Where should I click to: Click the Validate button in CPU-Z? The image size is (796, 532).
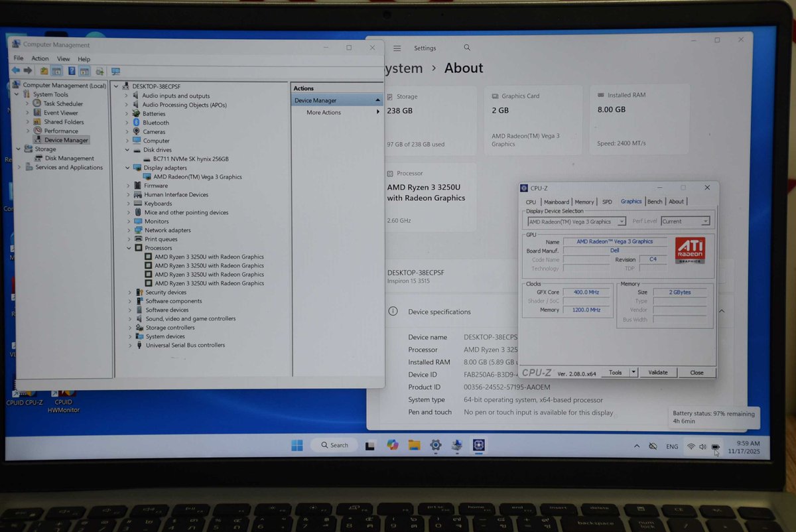(x=658, y=372)
